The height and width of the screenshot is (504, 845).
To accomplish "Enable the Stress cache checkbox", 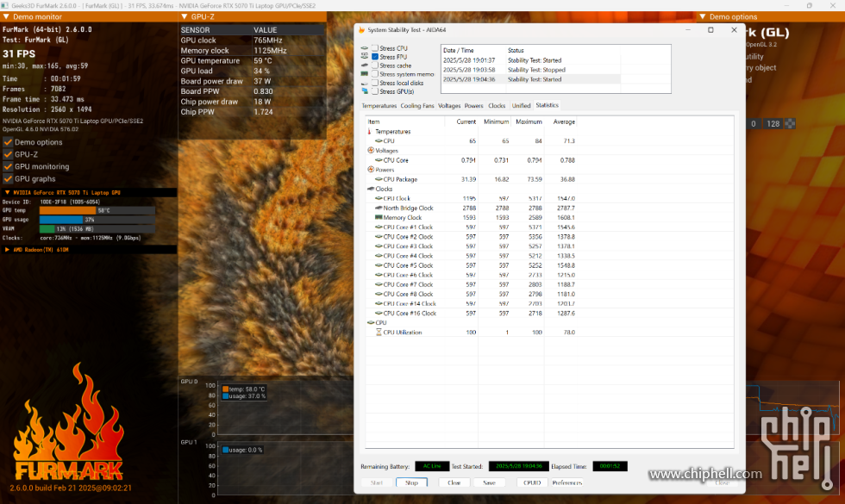I will point(375,65).
